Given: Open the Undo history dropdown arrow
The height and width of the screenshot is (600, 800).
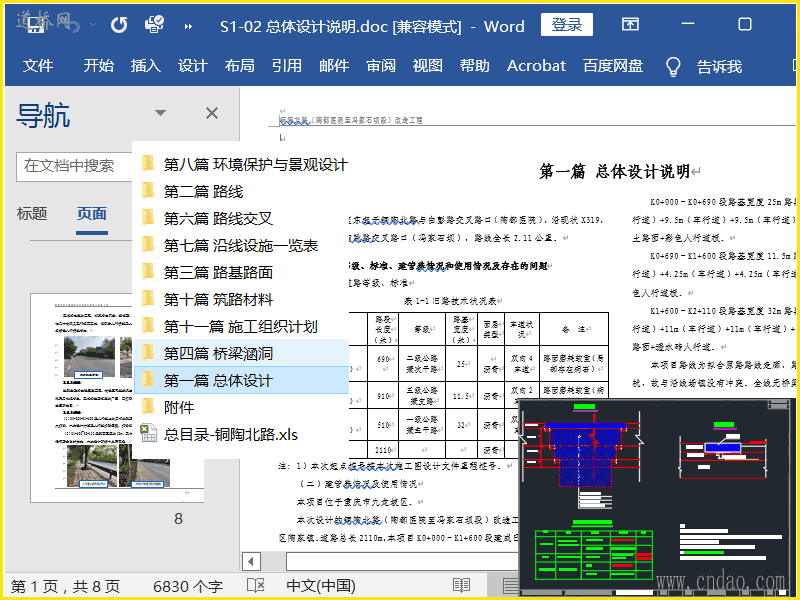Looking at the screenshot, I should 93,24.
